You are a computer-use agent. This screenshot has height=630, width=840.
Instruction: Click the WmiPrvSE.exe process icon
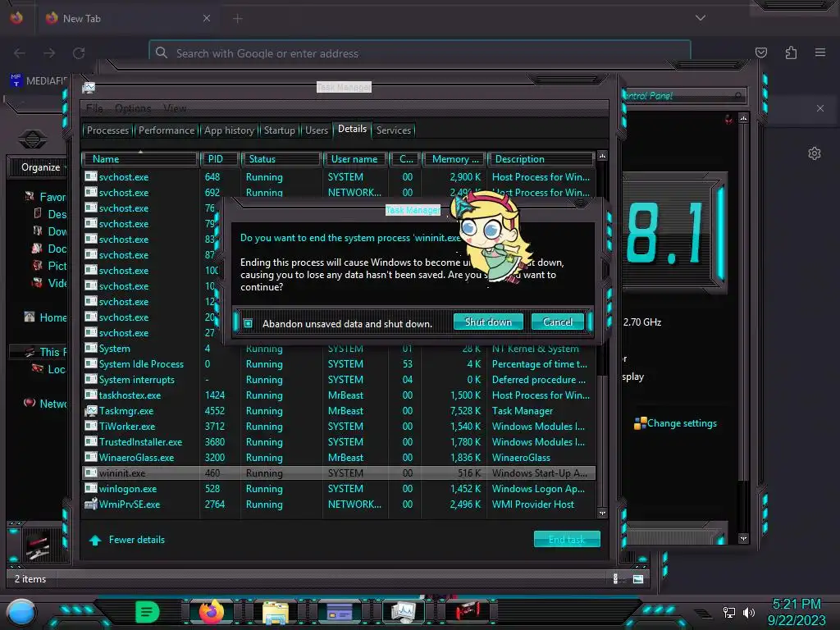pos(90,504)
